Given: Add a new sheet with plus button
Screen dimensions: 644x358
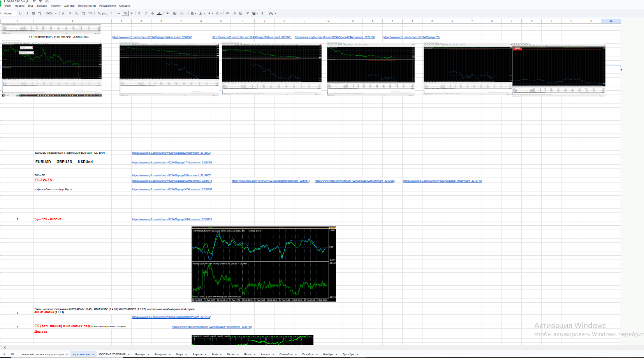Looking at the screenshot, I should pos(4,354).
